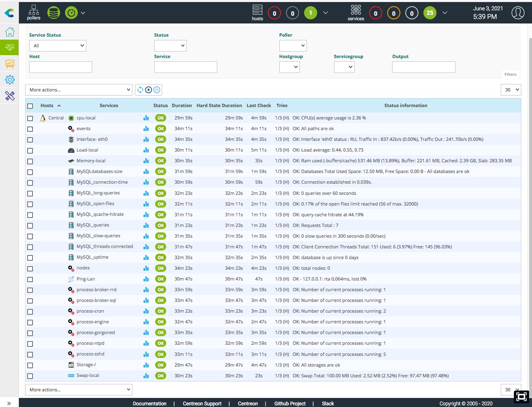Viewport: 532px width, 407px height.
Task: Open the Hostgroup filter dropdown
Action: 290,67
